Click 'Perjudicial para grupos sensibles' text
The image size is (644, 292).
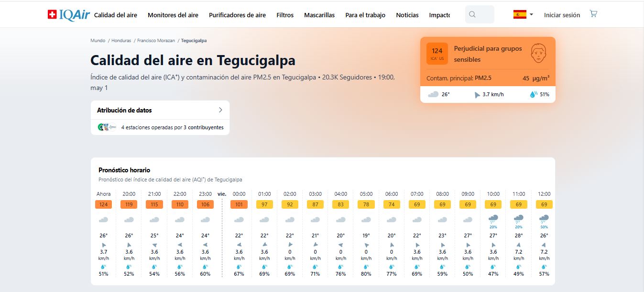pyautogui.click(x=488, y=54)
